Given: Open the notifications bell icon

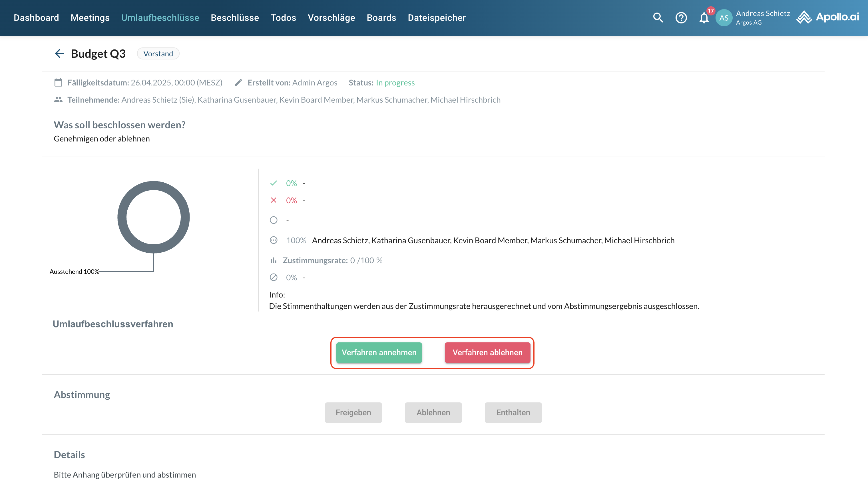Looking at the screenshot, I should tap(704, 18).
